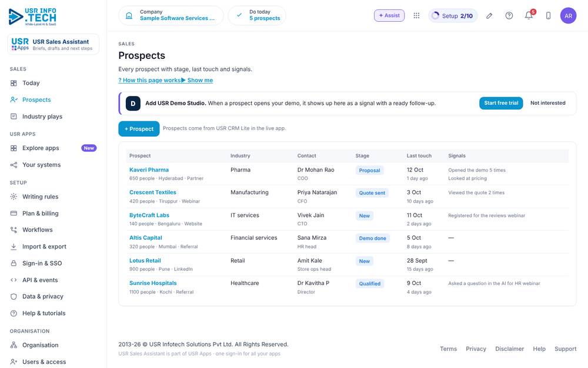Click the Demo done stage badge
588x368 pixels.
pyautogui.click(x=372, y=238)
